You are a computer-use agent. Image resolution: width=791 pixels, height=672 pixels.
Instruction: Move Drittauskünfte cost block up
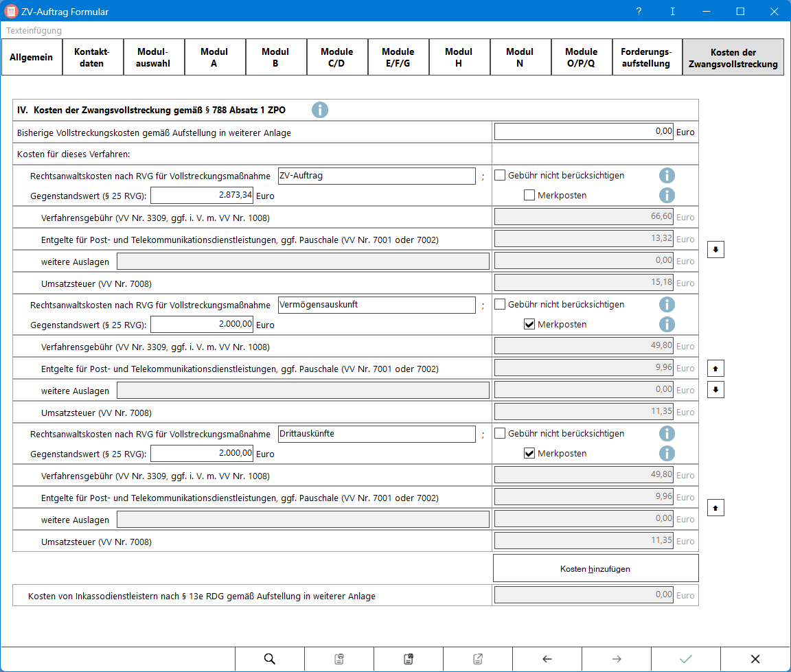tap(715, 508)
